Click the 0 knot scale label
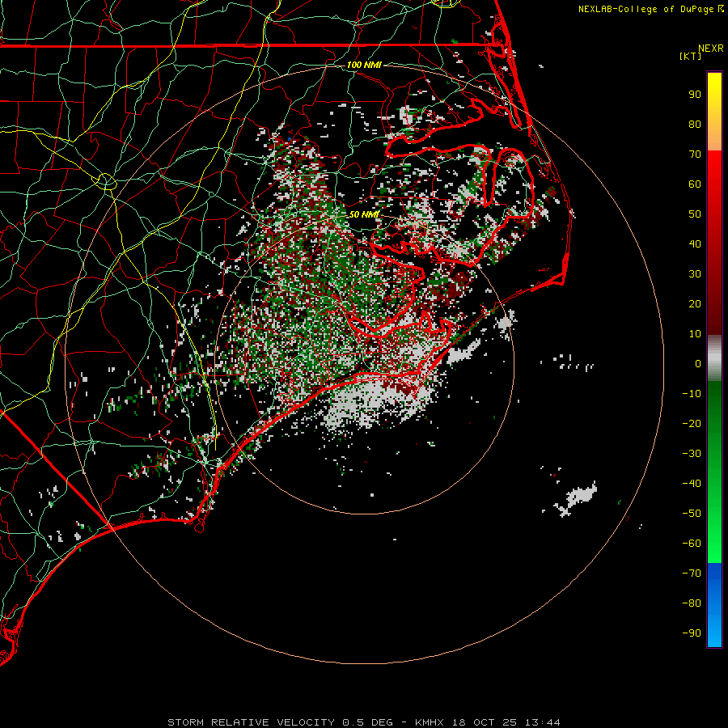728x728 pixels. coord(698,364)
